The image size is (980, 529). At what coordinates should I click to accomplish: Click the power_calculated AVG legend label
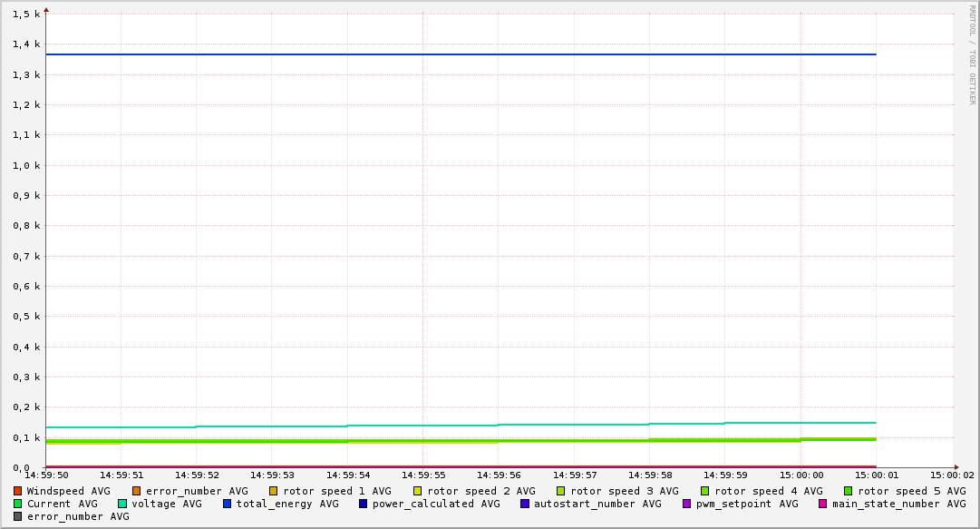pyautogui.click(x=436, y=504)
